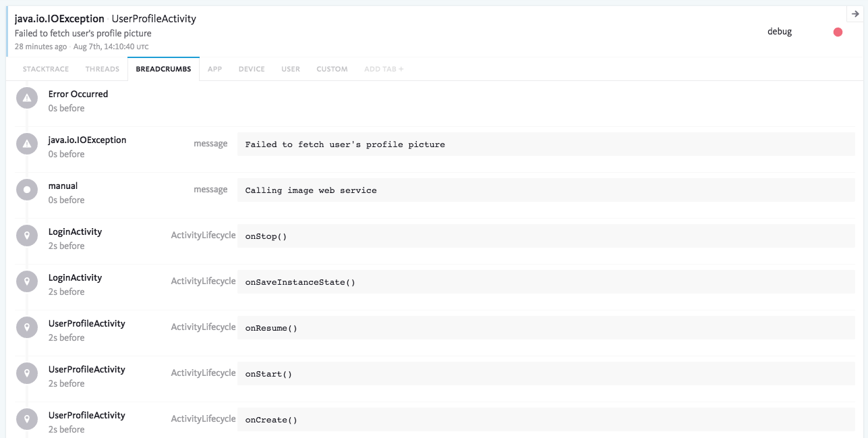Switch to the USER tab
This screenshot has width=868, height=438.
pos(290,68)
